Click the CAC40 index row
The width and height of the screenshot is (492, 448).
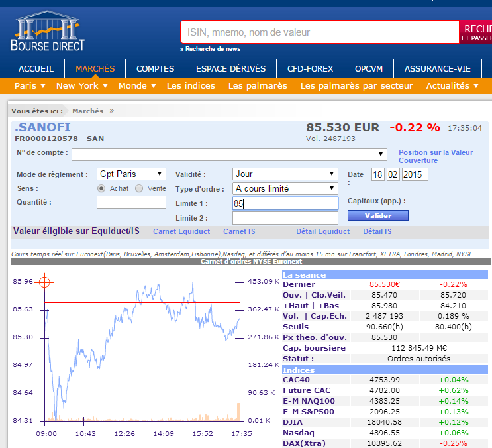coord(385,380)
